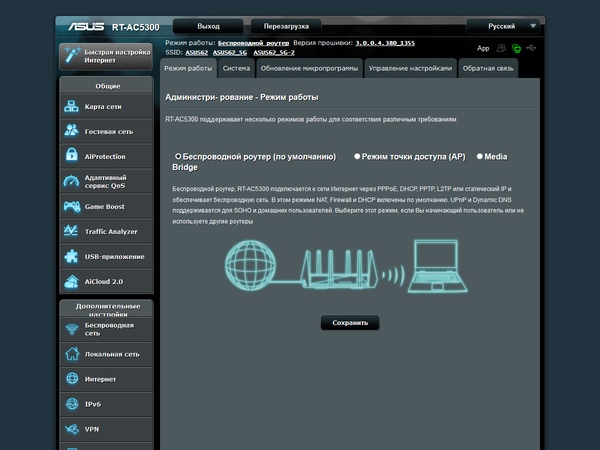The image size is (600, 450).
Task: Click the USB status icon in header
Action: [531, 48]
